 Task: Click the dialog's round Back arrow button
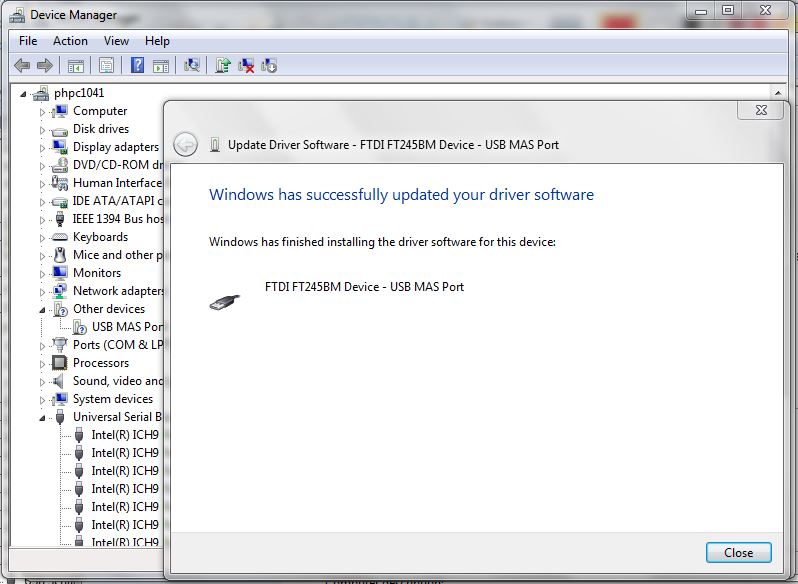tap(185, 144)
